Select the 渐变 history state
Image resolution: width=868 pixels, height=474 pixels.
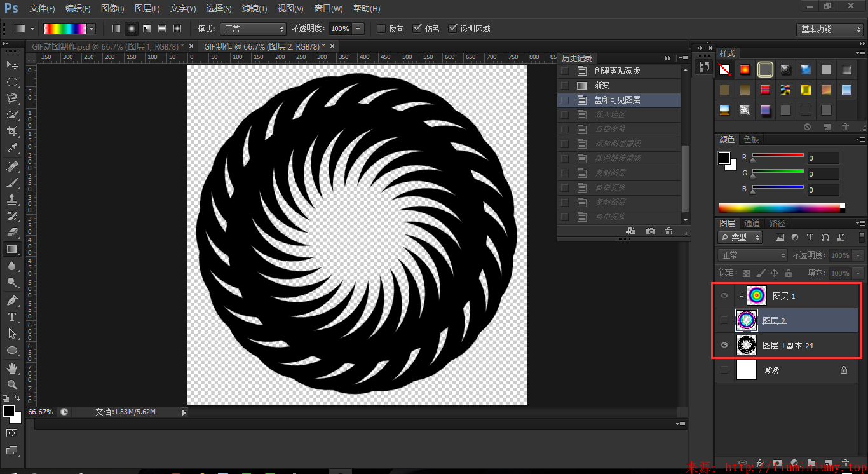coord(602,85)
